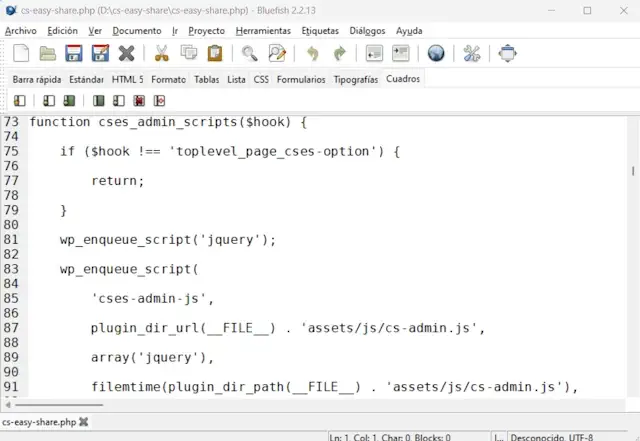
Task: Create a new document with the blank page icon
Action: click(21, 53)
